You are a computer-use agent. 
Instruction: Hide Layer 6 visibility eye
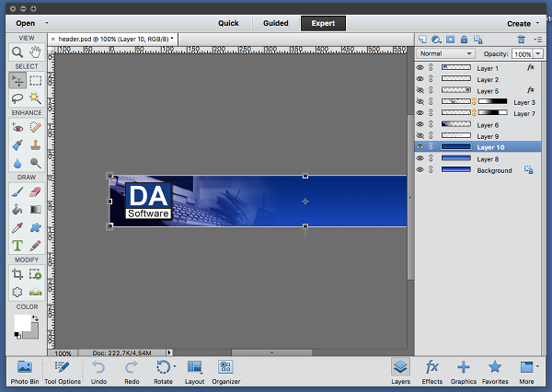tap(420, 124)
